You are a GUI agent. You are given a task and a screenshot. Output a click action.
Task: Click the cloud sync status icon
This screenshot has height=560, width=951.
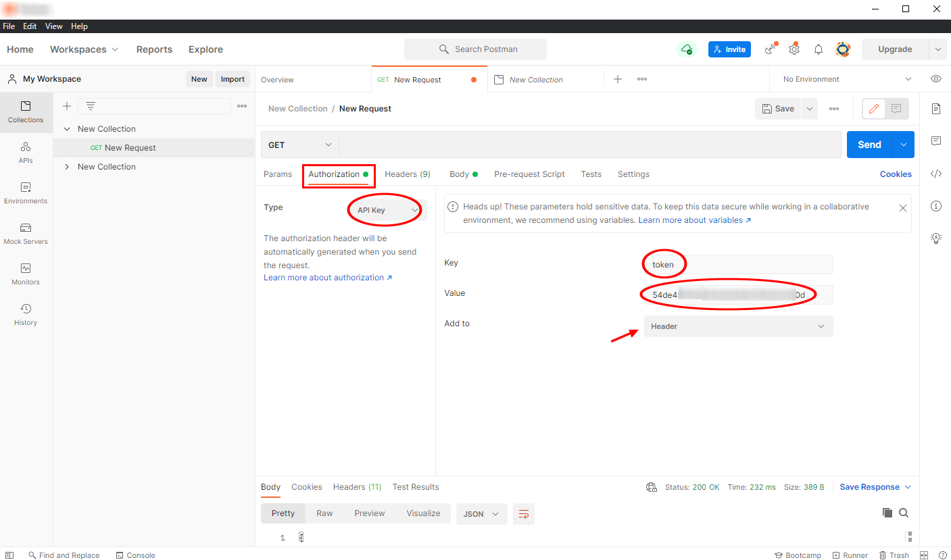click(687, 49)
